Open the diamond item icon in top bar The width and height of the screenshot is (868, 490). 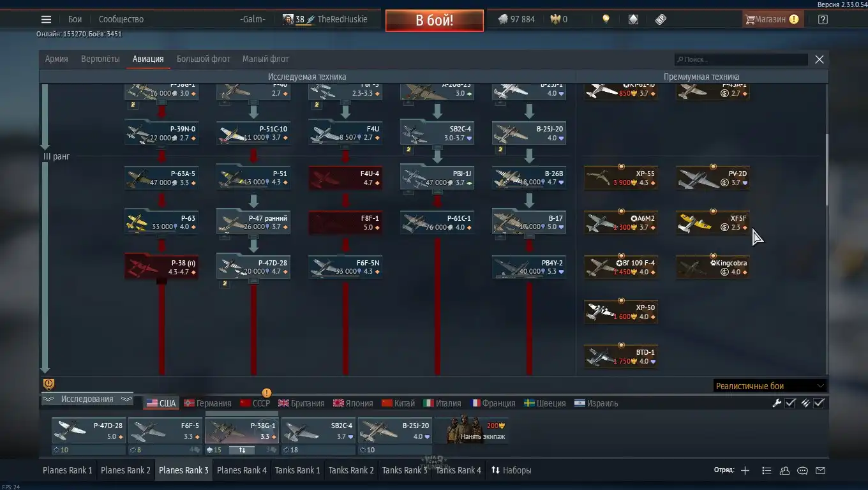pos(633,19)
